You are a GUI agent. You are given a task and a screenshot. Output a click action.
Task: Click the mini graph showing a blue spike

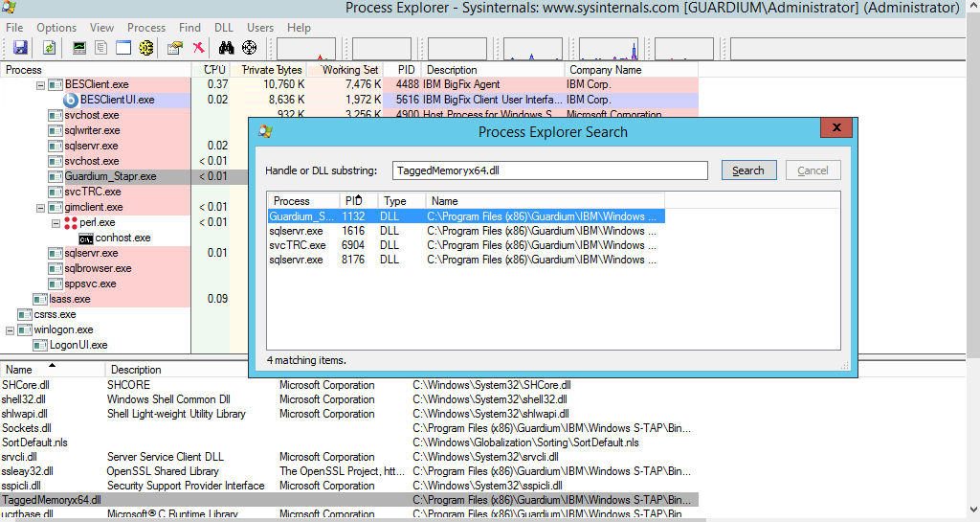tap(609, 49)
